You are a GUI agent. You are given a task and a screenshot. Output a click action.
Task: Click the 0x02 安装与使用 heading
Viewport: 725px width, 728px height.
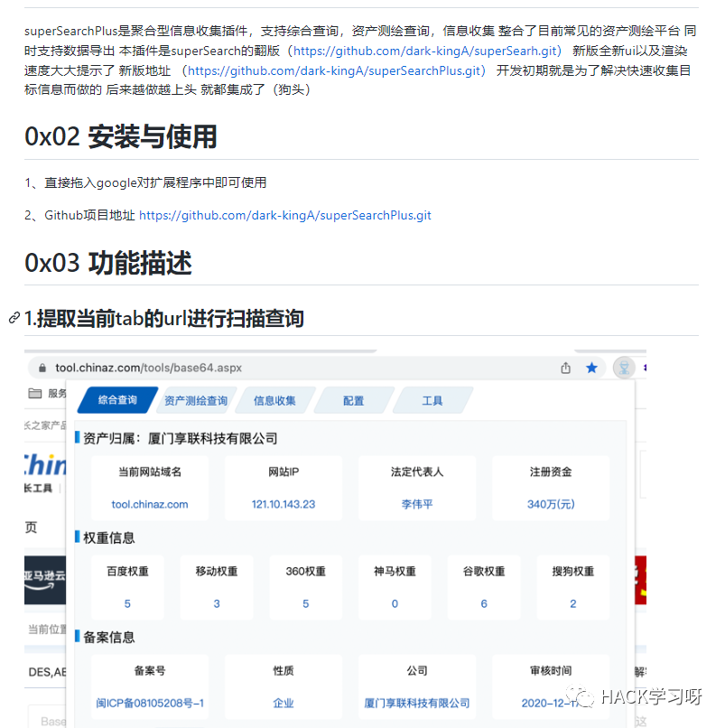pyautogui.click(x=121, y=136)
